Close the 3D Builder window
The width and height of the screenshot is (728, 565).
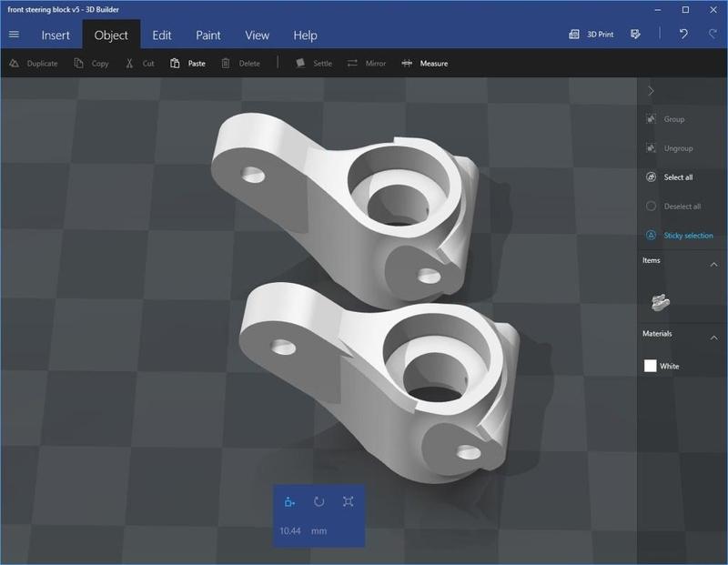713,10
